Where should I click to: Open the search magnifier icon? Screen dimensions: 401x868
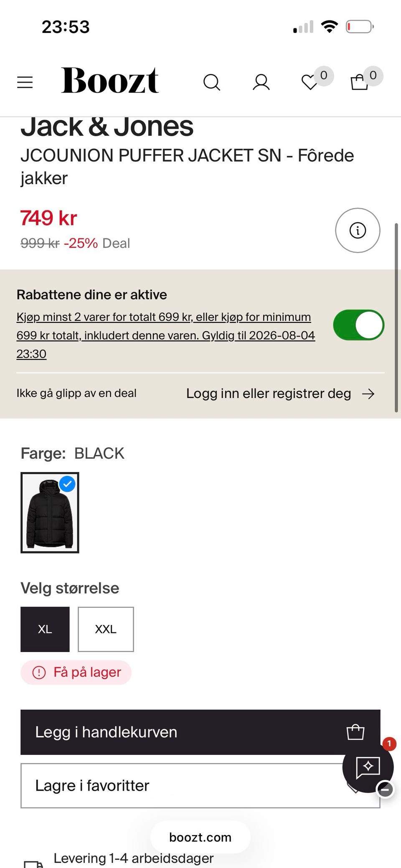click(212, 82)
